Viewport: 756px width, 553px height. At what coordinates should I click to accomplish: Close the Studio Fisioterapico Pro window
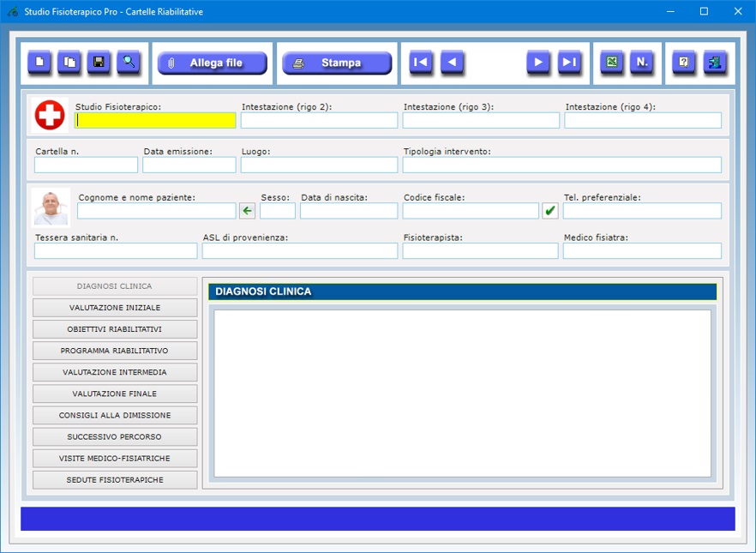[738, 11]
